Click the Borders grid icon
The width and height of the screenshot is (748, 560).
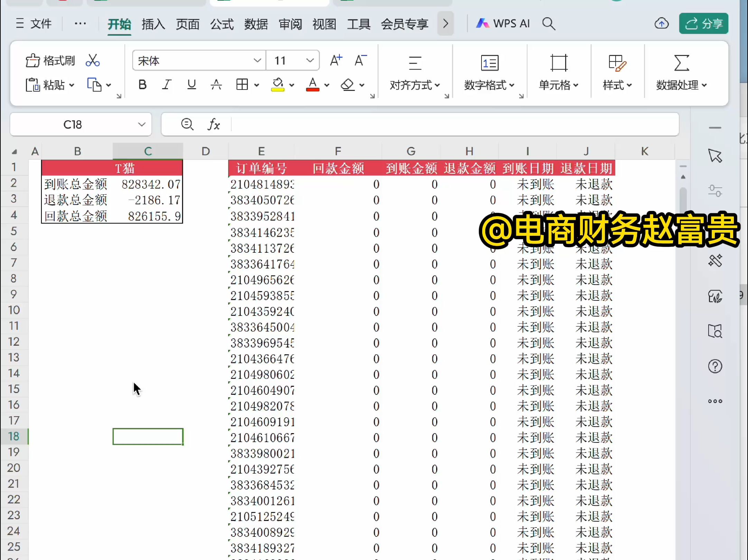point(242,85)
